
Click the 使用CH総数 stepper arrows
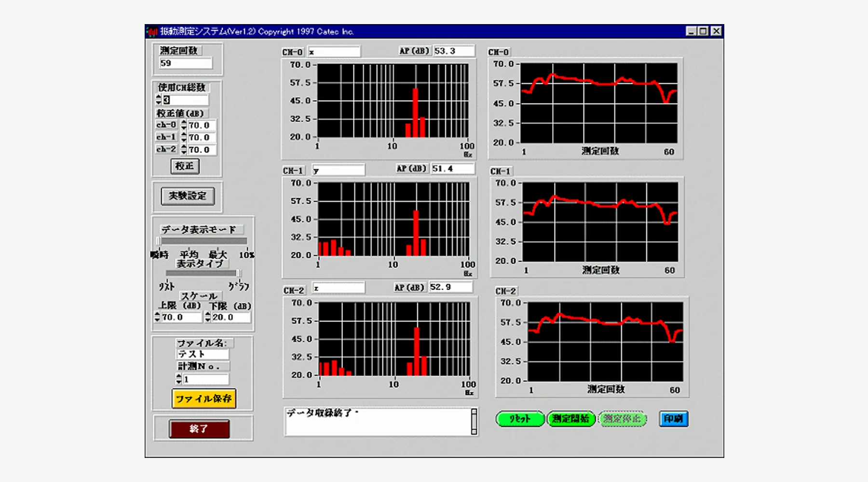[159, 100]
